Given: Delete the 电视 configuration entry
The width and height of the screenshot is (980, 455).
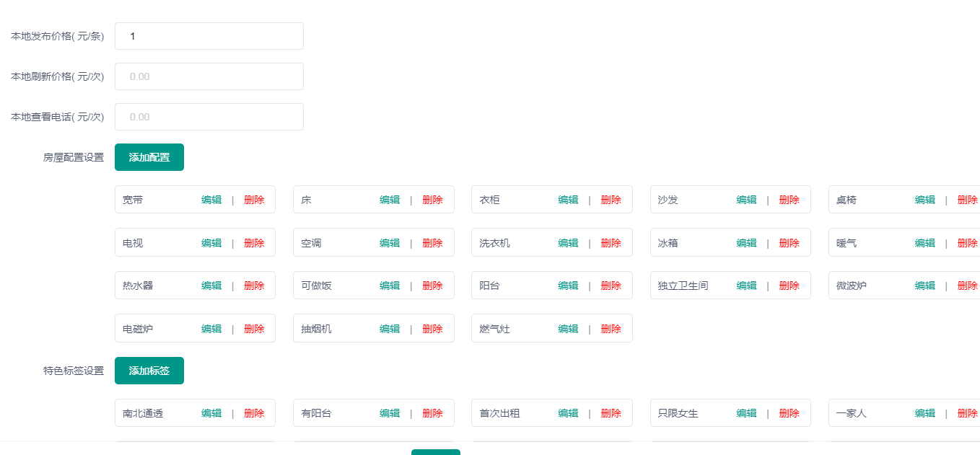Looking at the screenshot, I should point(254,243).
